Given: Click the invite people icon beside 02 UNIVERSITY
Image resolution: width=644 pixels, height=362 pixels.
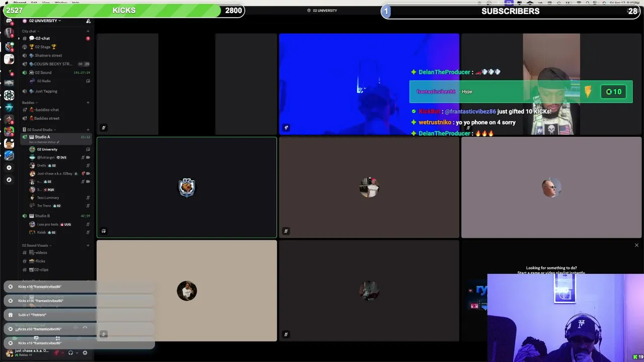Looking at the screenshot, I should [x=88, y=21].
